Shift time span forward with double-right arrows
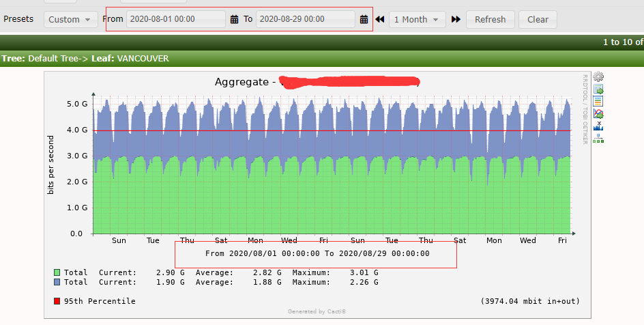 (x=456, y=19)
